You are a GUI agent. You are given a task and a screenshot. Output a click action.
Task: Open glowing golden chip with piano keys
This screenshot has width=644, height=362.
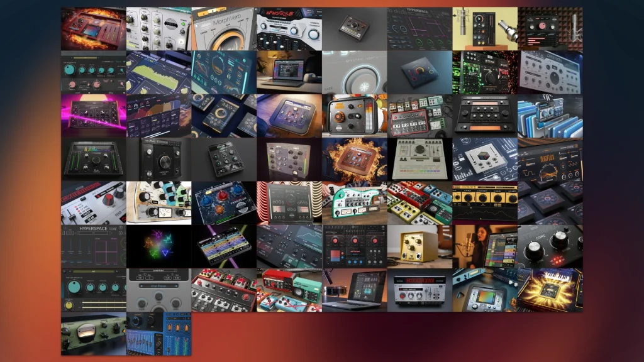click(x=550, y=290)
